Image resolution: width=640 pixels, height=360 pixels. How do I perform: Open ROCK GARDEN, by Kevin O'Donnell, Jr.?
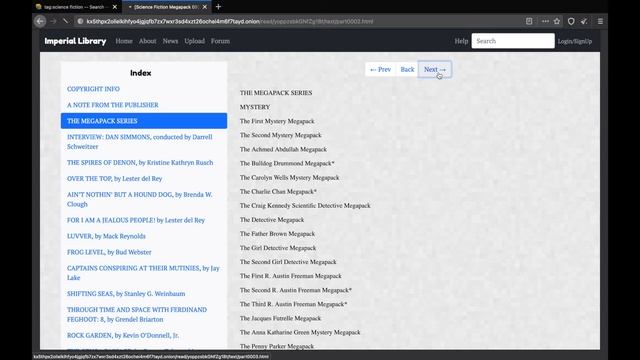coord(123,335)
